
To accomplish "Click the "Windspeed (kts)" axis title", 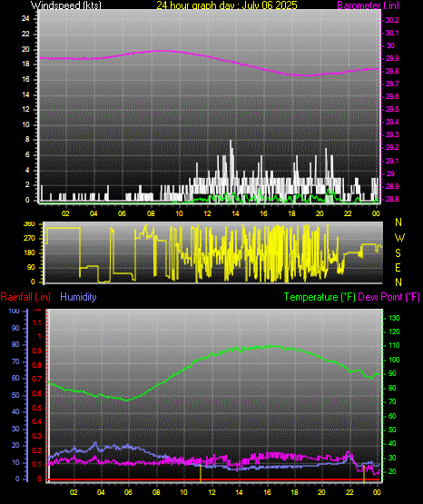I will coord(66,5).
